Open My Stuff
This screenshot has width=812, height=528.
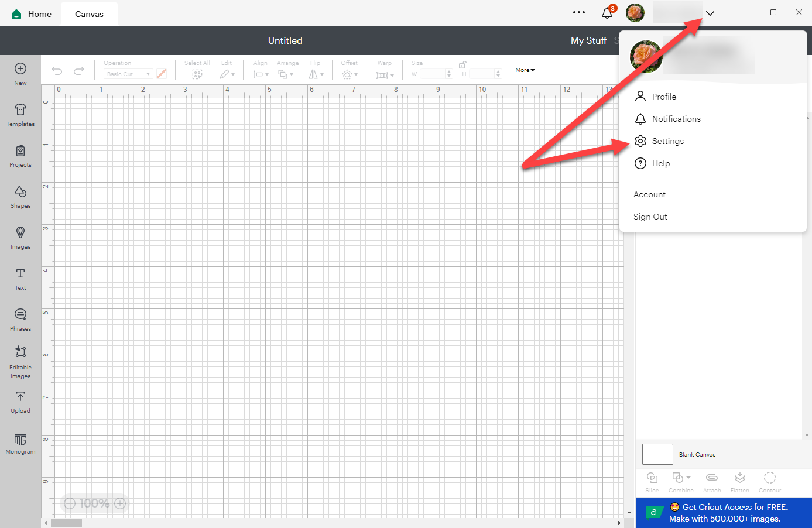[588, 40]
